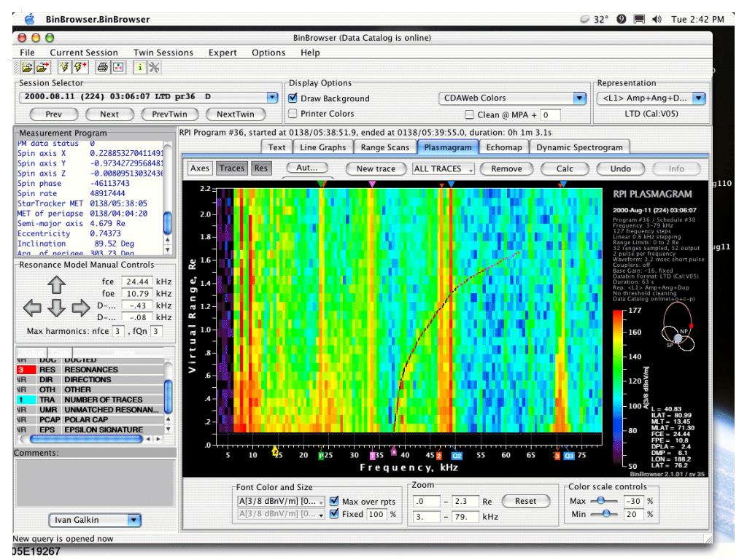This screenshot has height=560, width=747.
Task: Select the RESONANCES row in the ratings table
Action: [x=90, y=370]
